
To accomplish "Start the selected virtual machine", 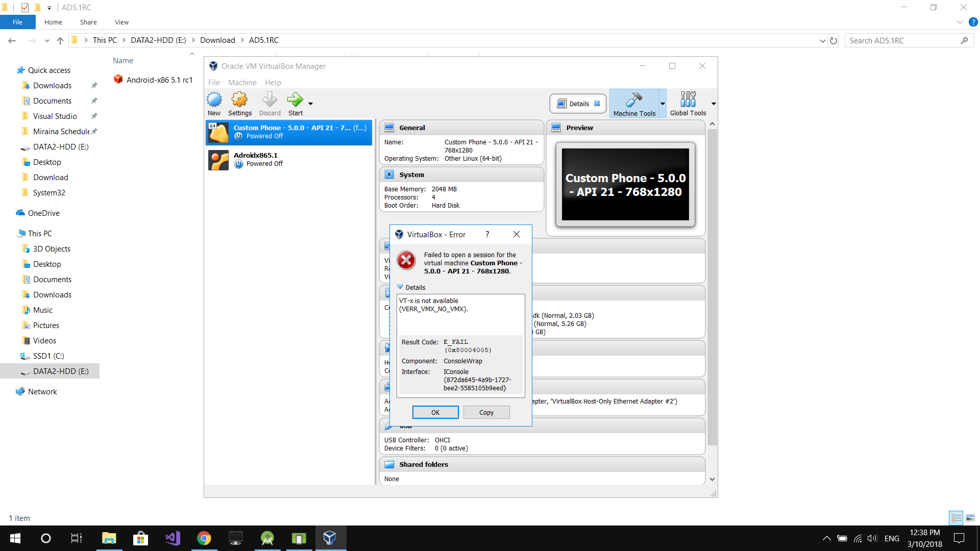I will point(295,104).
